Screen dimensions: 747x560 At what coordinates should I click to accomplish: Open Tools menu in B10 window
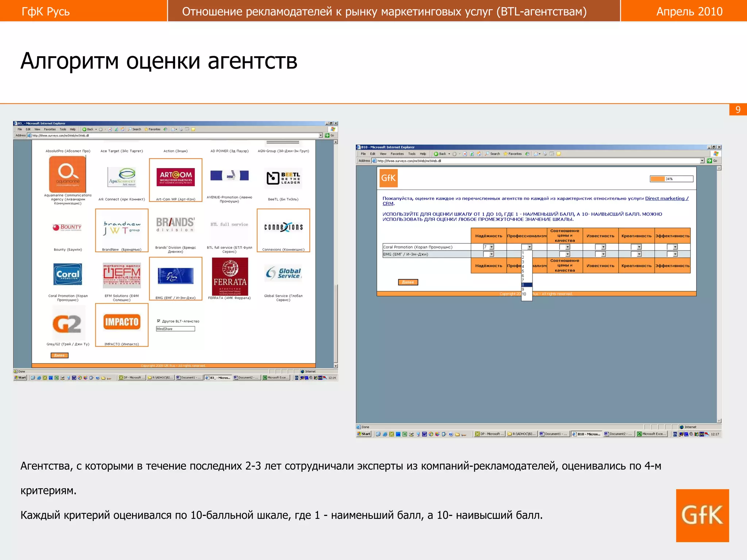click(x=411, y=154)
